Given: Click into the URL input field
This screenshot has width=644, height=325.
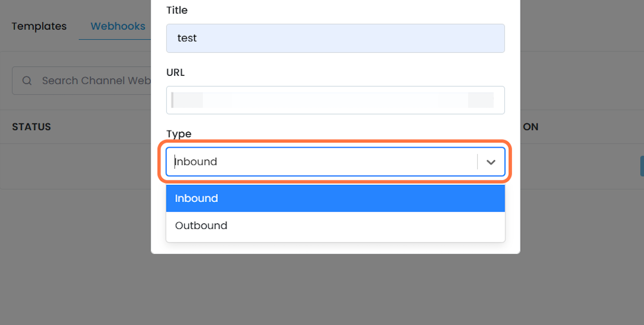Looking at the screenshot, I should point(335,100).
